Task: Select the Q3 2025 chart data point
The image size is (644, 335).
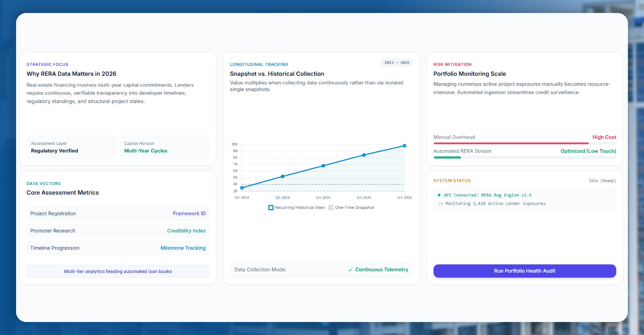Action: (x=364, y=155)
